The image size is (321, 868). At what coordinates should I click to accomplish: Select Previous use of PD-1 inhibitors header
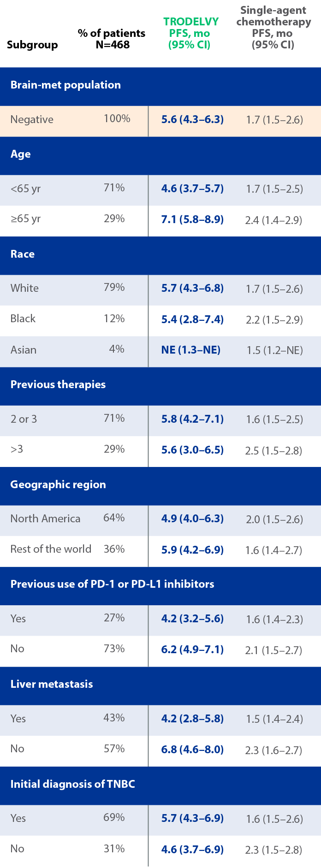(x=112, y=585)
